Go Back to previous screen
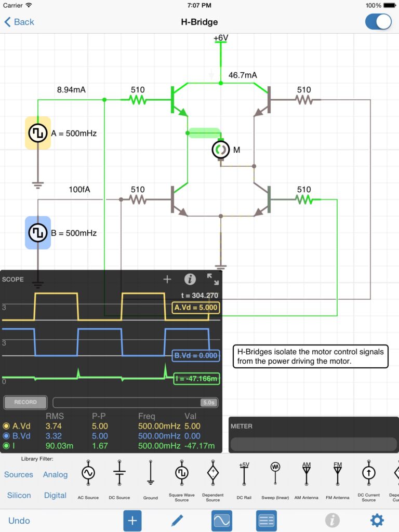 pos(19,22)
